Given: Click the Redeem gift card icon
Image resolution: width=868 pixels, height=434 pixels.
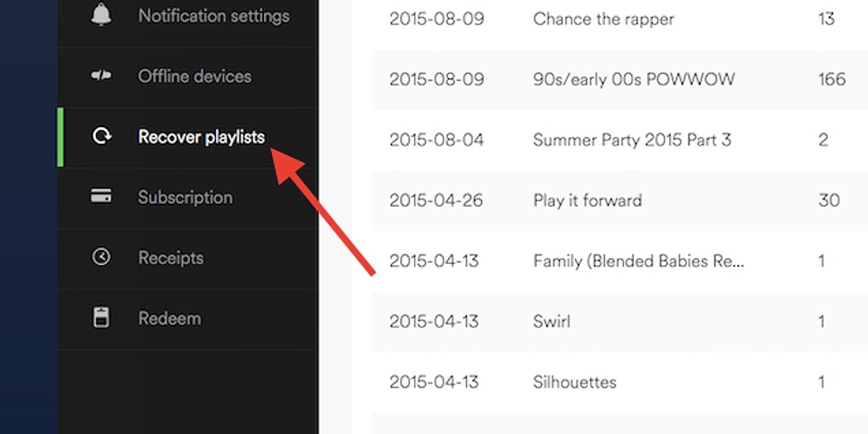Looking at the screenshot, I should click(x=101, y=318).
